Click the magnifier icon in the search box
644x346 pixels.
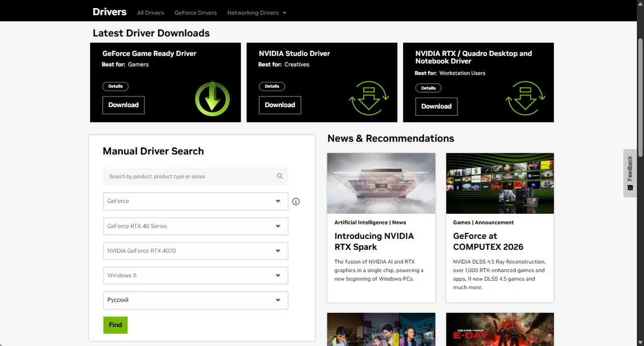pos(280,176)
